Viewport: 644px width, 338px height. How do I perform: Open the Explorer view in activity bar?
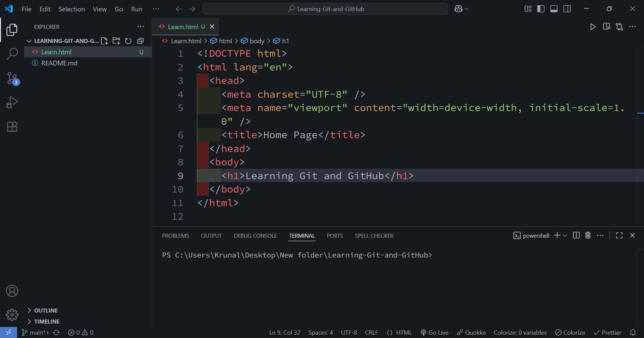pos(12,30)
